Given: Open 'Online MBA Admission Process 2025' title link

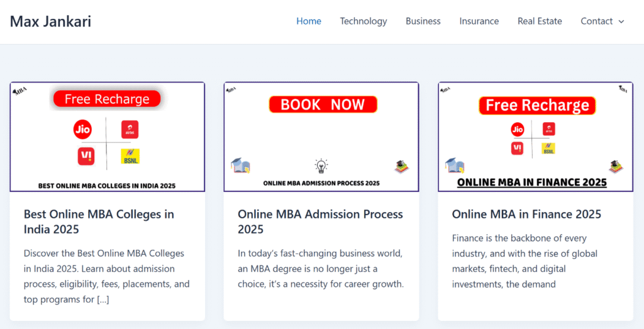Looking at the screenshot, I should [320, 221].
